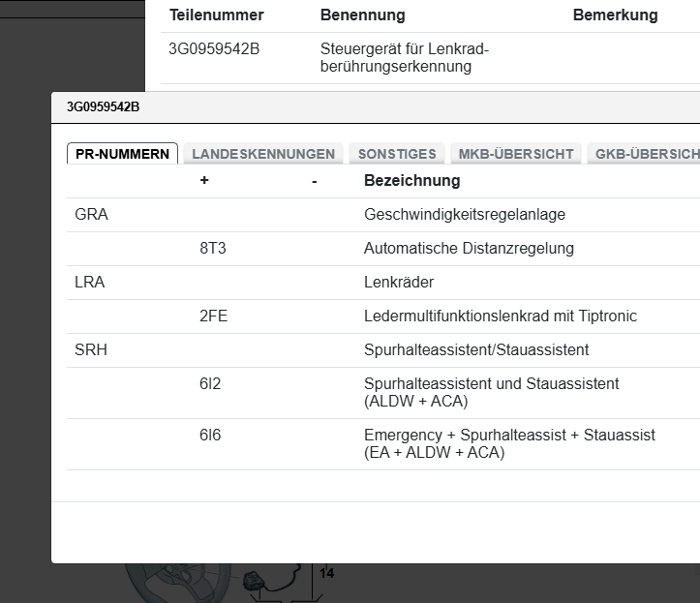The height and width of the screenshot is (603, 700).
Task: Show the MKB-ÜBERSICHT tab
Action: pyautogui.click(x=516, y=154)
